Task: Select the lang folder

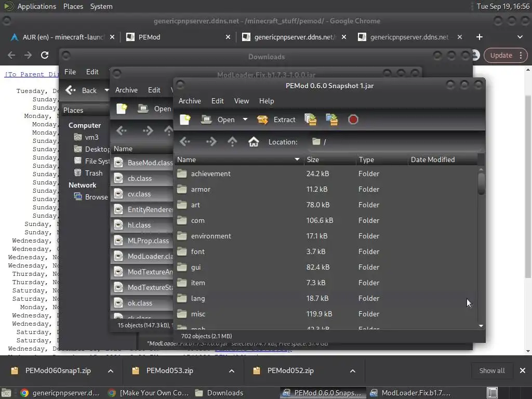Action: tap(326, 299)
